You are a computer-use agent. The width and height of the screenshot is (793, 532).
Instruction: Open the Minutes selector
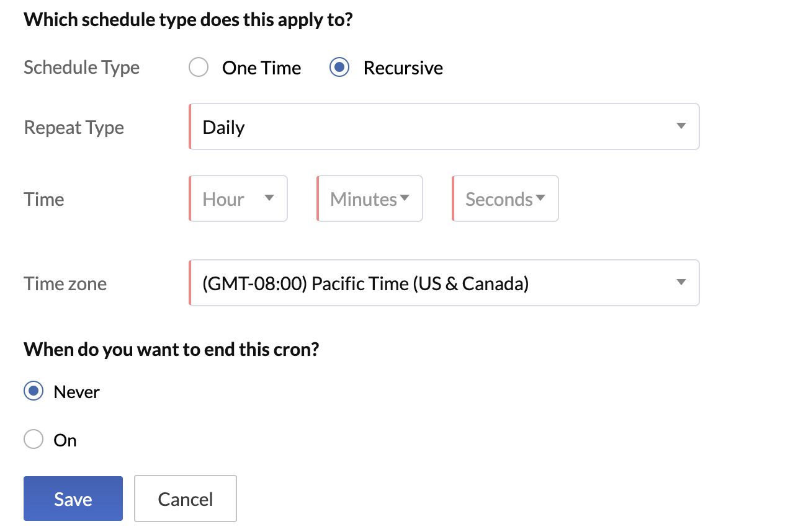point(369,198)
